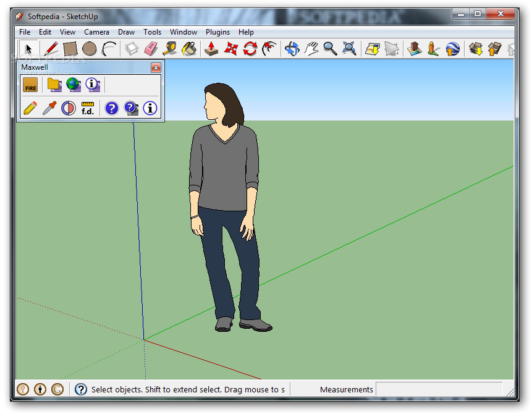The height and width of the screenshot is (414, 532).
Task: Click Maxwell half-red circle icon
Action: coord(69,108)
